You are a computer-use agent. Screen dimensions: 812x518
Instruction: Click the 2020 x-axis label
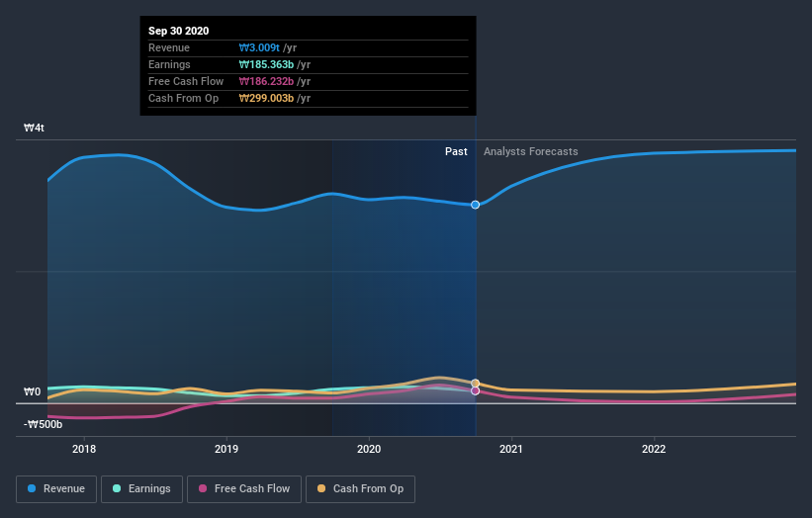point(369,449)
